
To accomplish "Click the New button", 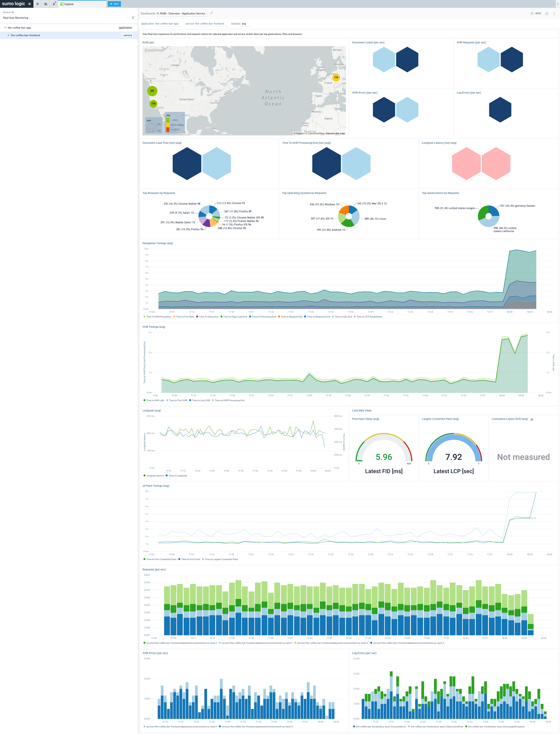I will coord(114,4).
